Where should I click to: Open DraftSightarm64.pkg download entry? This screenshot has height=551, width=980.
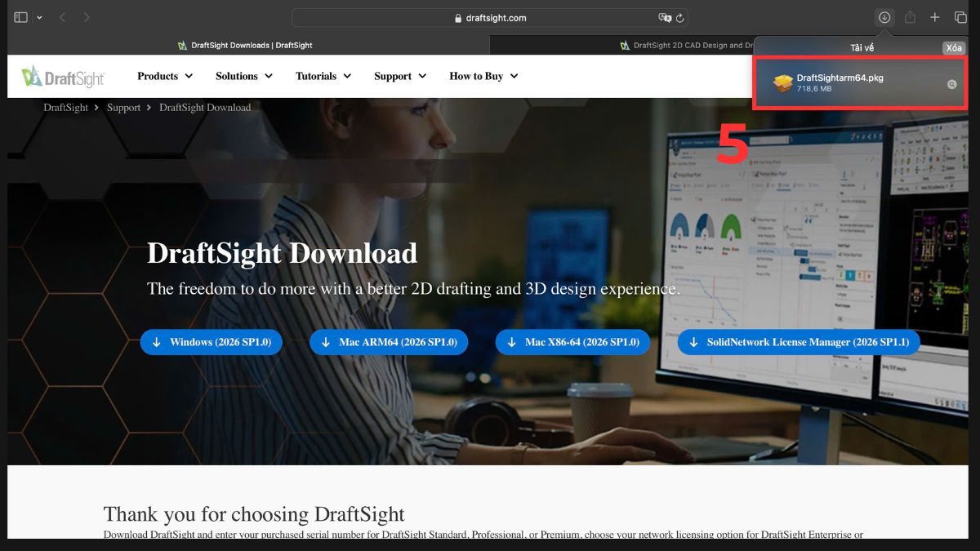(861, 83)
